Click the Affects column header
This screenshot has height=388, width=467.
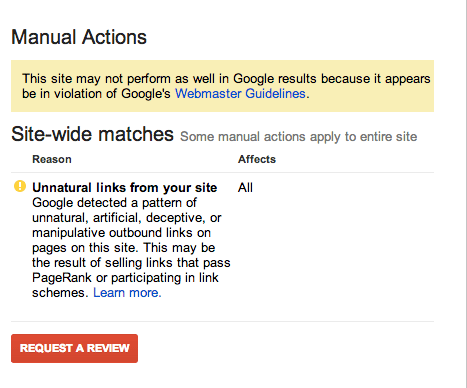click(x=257, y=159)
